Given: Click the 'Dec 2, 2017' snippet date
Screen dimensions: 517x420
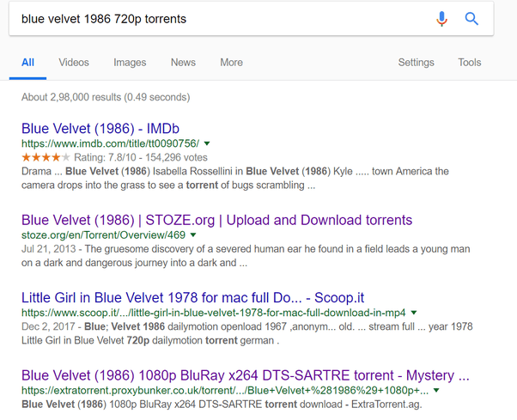Looking at the screenshot, I should point(48,326).
